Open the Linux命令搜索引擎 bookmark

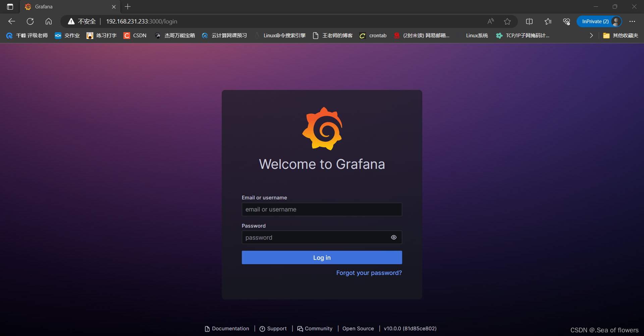point(280,36)
